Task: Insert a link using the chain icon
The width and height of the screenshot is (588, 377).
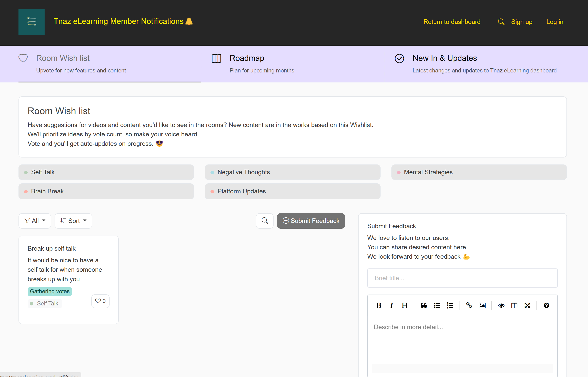Action: (469, 305)
